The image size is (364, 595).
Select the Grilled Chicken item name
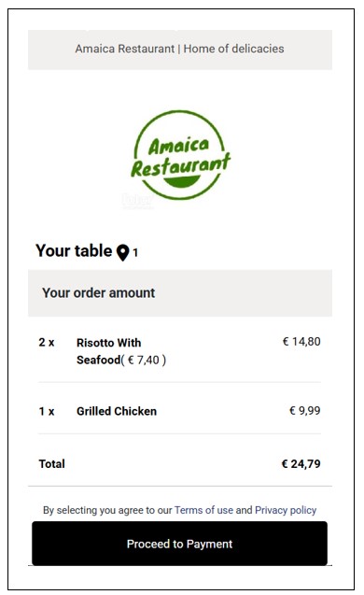click(117, 411)
